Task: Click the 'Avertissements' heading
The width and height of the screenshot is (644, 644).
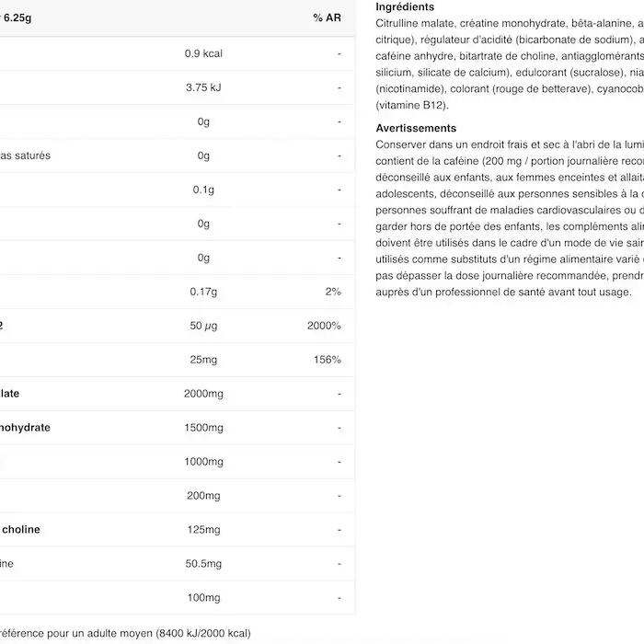Action: (416, 129)
